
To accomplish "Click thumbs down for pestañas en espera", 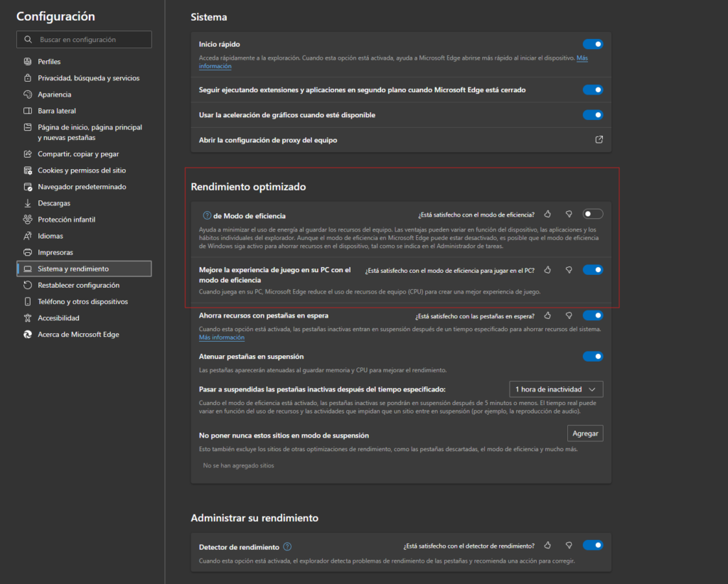I will pyautogui.click(x=569, y=315).
